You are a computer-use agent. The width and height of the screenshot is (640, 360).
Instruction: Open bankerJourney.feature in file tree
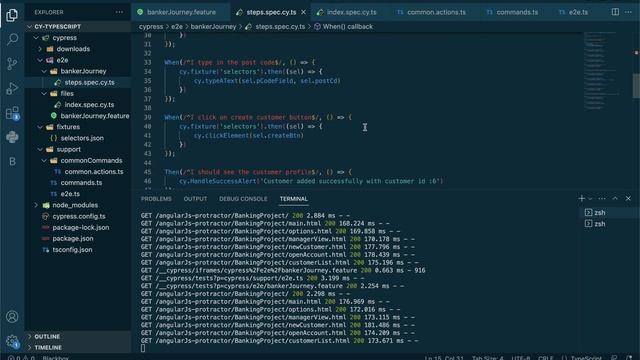[x=78, y=116]
